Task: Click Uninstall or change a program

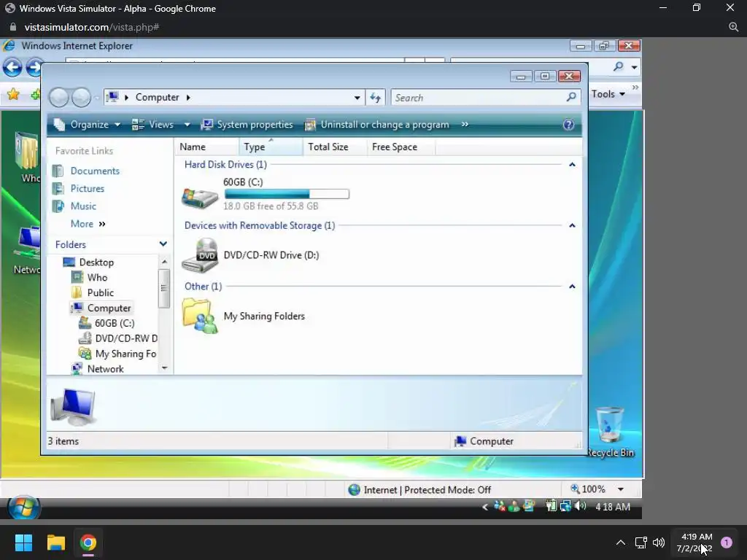Action: tap(377, 125)
